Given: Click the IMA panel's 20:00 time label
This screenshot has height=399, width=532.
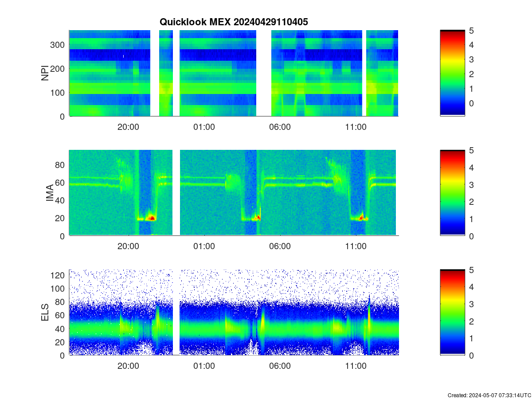Looking at the screenshot, I should point(128,246).
